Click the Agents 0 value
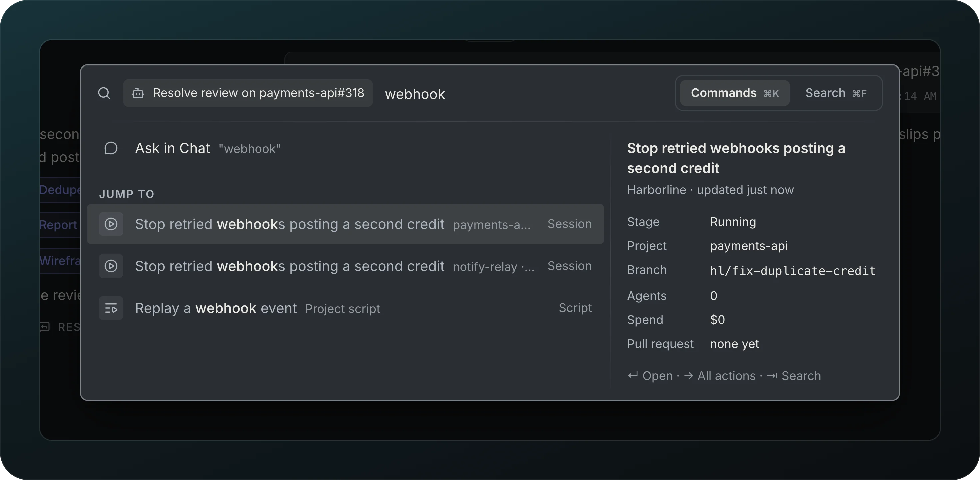This screenshot has height=480, width=980. (x=714, y=296)
